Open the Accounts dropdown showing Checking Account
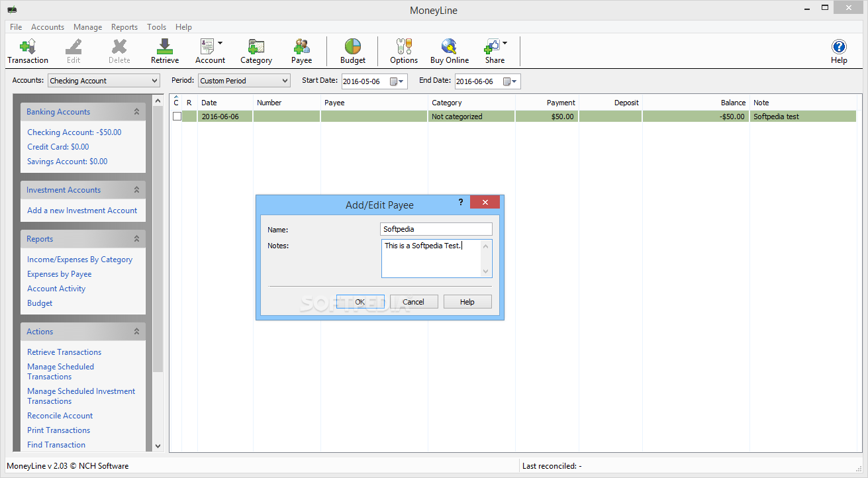868x478 pixels. (x=104, y=81)
